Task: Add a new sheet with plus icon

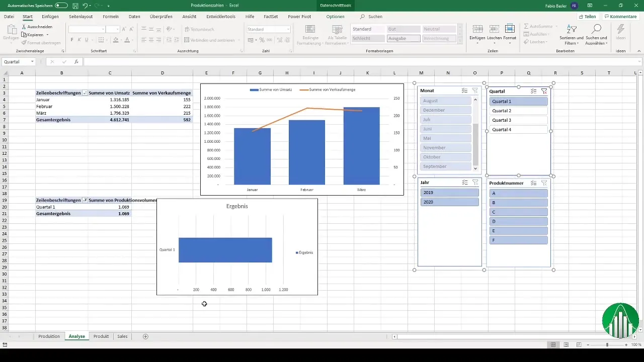Action: [145, 336]
